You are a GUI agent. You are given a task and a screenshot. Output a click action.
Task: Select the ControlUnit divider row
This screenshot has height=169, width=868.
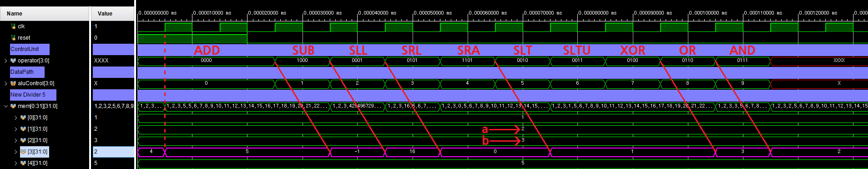pos(30,49)
